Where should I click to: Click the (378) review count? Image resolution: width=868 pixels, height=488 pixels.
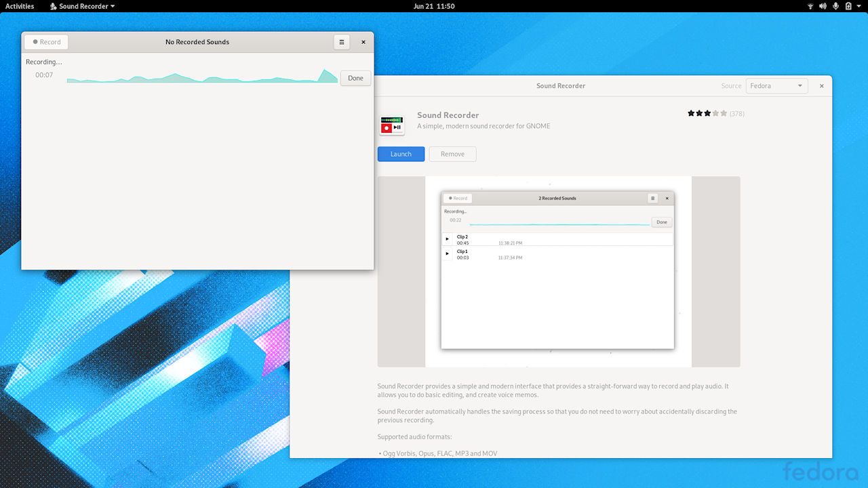pyautogui.click(x=737, y=114)
